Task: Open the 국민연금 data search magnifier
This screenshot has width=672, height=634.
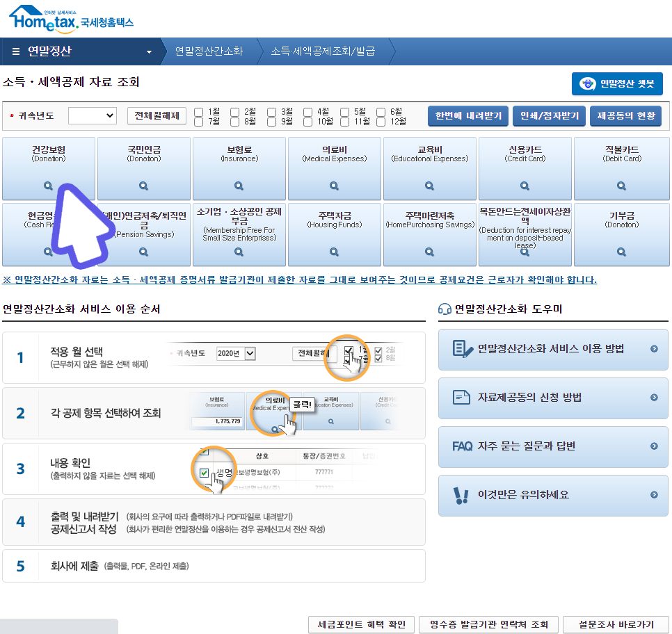Action: pos(143,185)
